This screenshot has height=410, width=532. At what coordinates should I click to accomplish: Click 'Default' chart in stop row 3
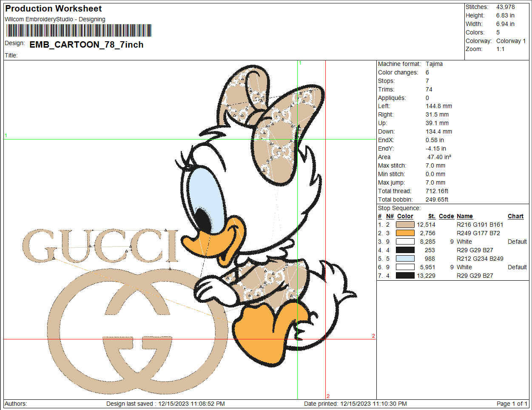tap(517, 242)
